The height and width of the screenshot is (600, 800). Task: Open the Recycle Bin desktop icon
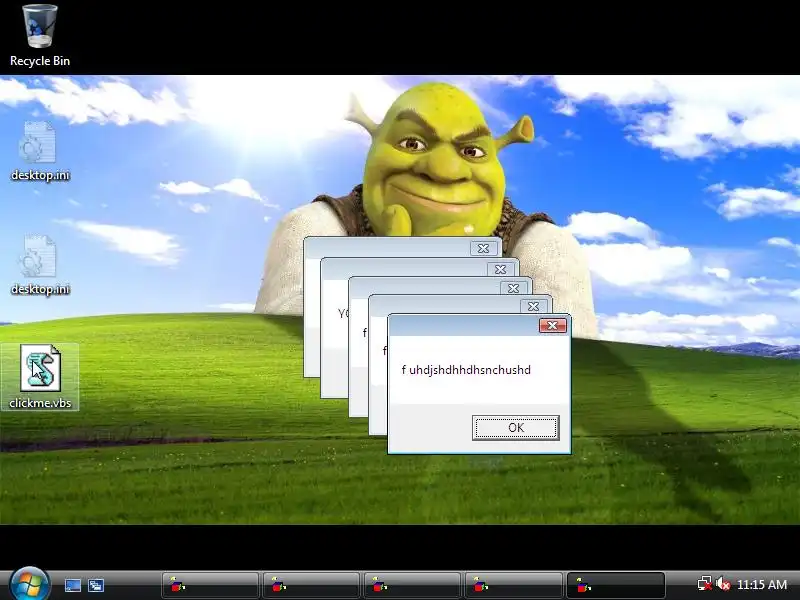click(40, 36)
